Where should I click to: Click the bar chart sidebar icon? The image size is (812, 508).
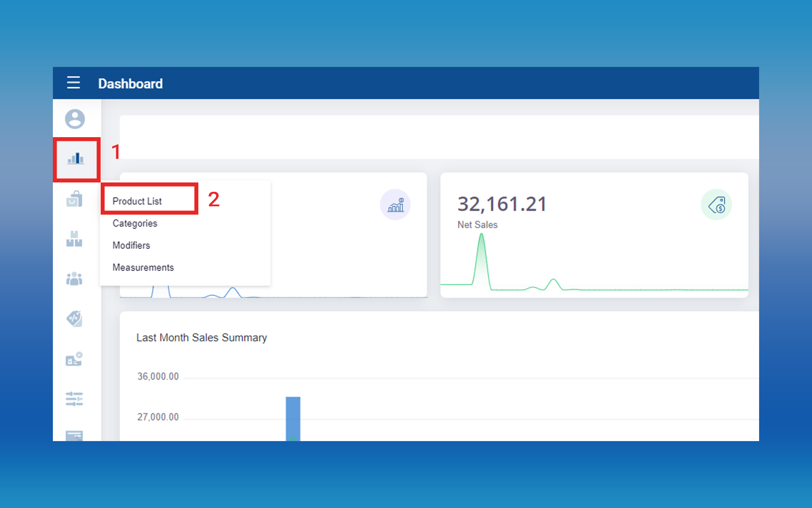click(76, 159)
